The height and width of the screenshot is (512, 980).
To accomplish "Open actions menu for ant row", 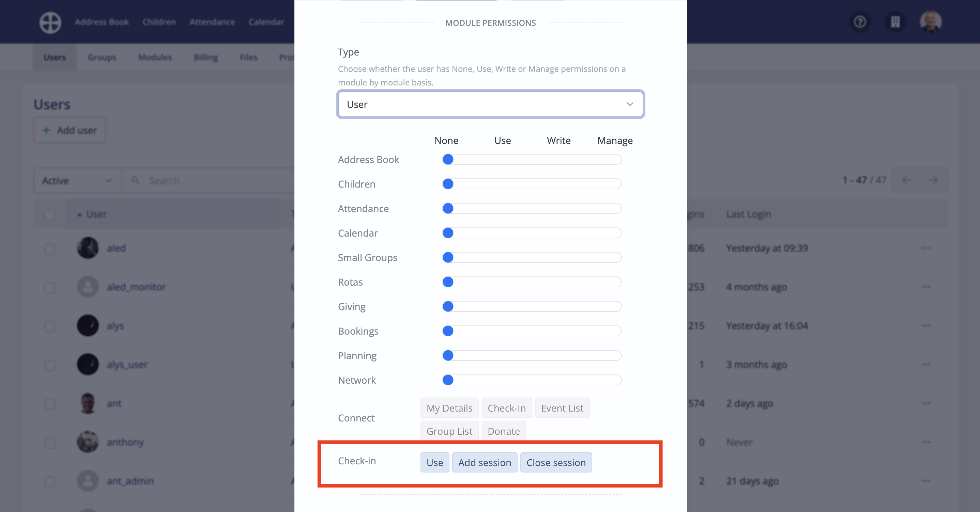I will click(x=926, y=403).
